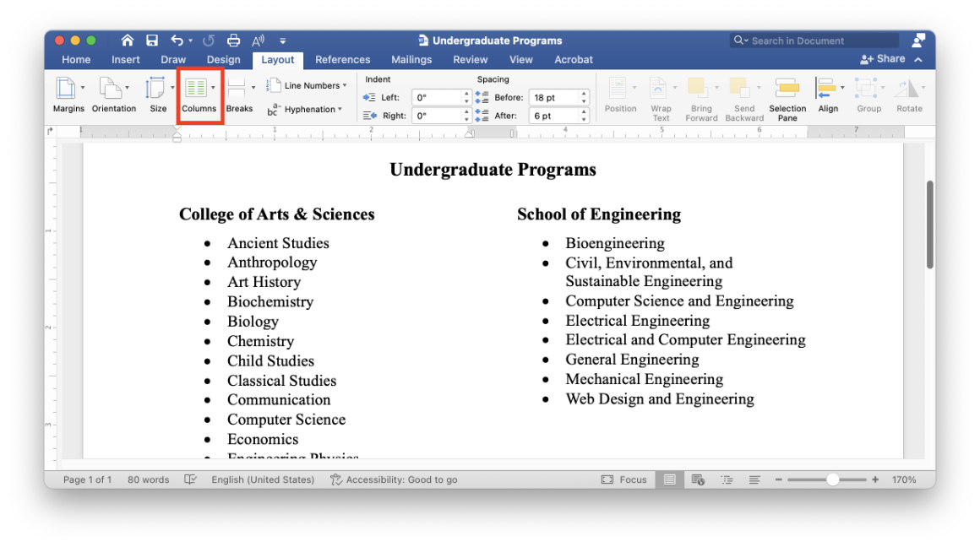Open the Line Numbers dropdown
The width and height of the screenshot is (980, 547).
pos(308,85)
